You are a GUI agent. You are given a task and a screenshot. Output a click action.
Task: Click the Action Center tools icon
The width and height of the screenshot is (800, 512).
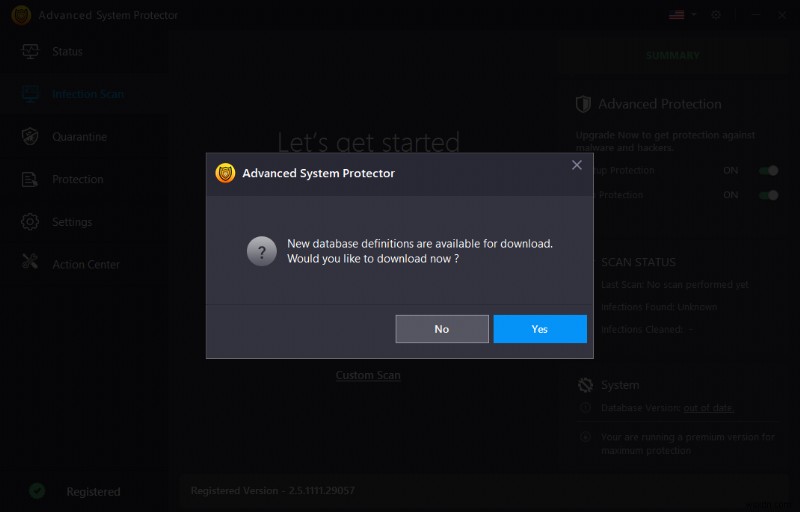(30, 262)
